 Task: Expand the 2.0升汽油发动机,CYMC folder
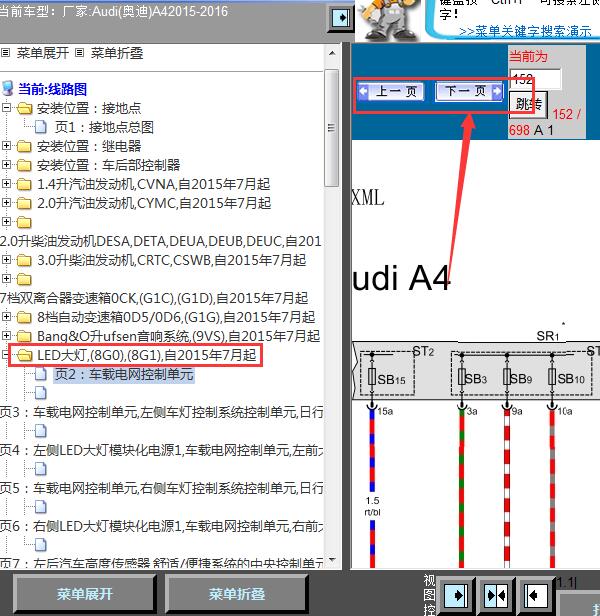pyautogui.click(x=6, y=203)
